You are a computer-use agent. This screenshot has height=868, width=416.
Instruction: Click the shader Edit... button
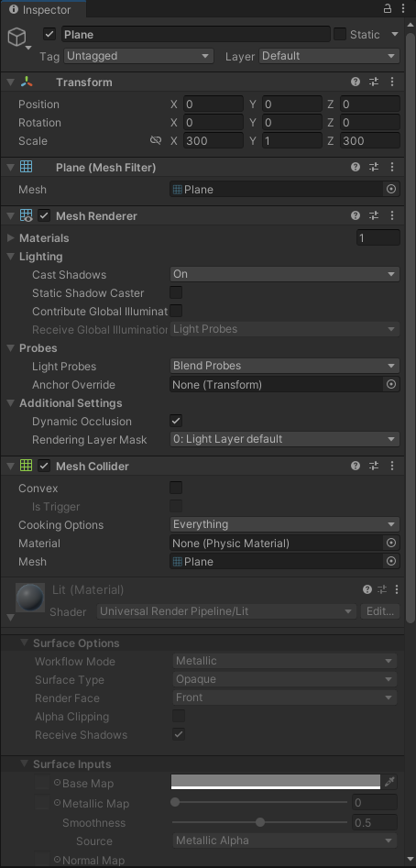point(380,611)
